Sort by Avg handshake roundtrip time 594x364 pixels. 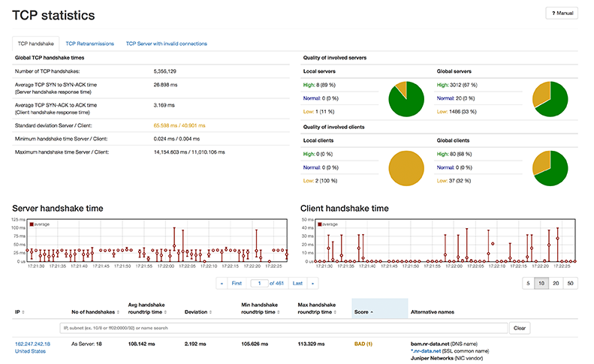coord(165,312)
